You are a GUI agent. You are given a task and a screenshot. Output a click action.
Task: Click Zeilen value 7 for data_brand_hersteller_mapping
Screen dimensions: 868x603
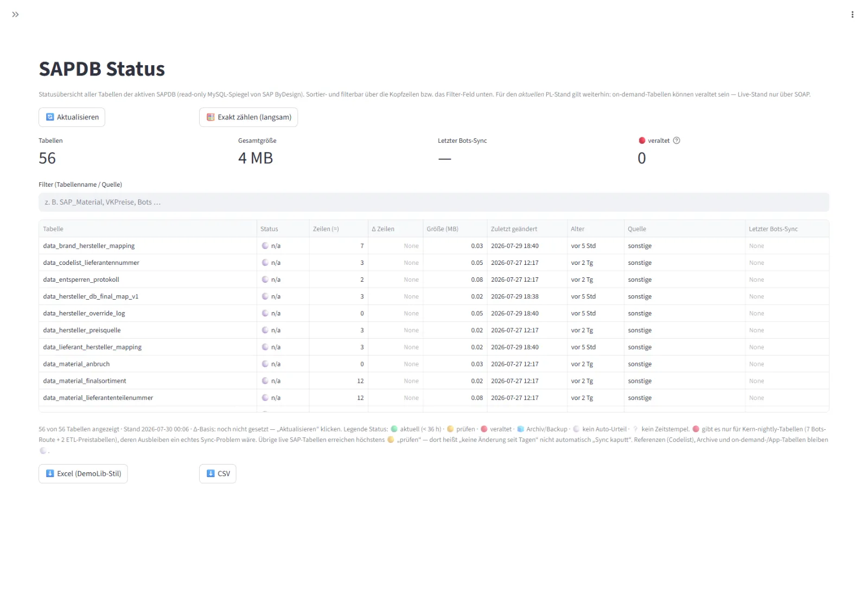pyautogui.click(x=339, y=246)
